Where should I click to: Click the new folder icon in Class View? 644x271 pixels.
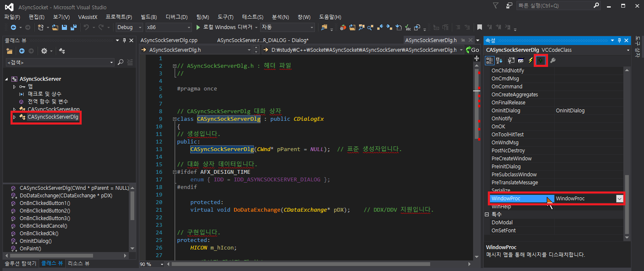tap(9, 51)
